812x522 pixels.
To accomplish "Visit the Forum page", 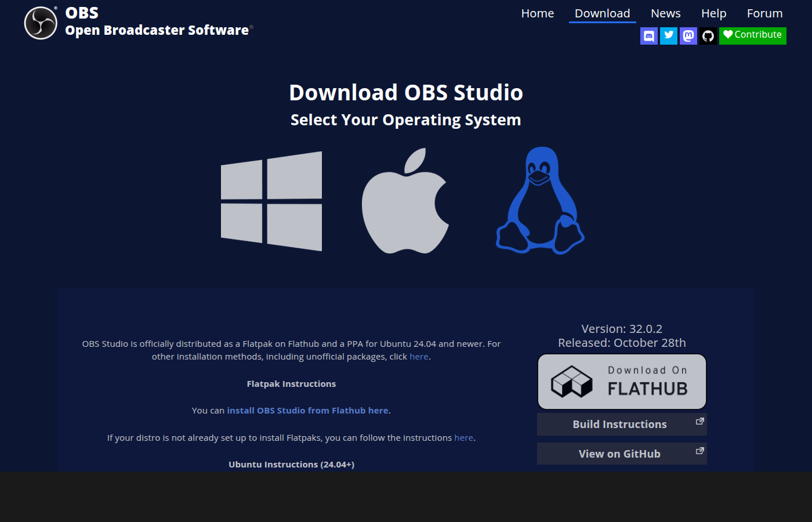I will click(x=765, y=13).
